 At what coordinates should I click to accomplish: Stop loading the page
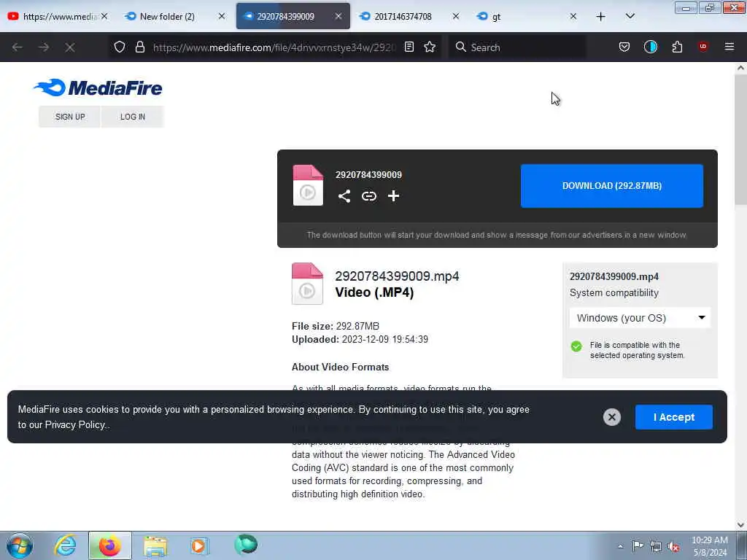click(70, 47)
